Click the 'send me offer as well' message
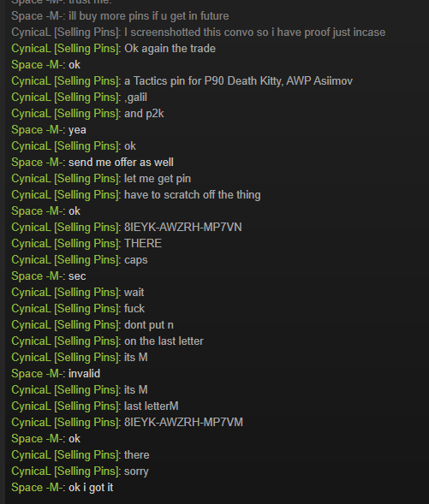The image size is (429, 504). 121,163
